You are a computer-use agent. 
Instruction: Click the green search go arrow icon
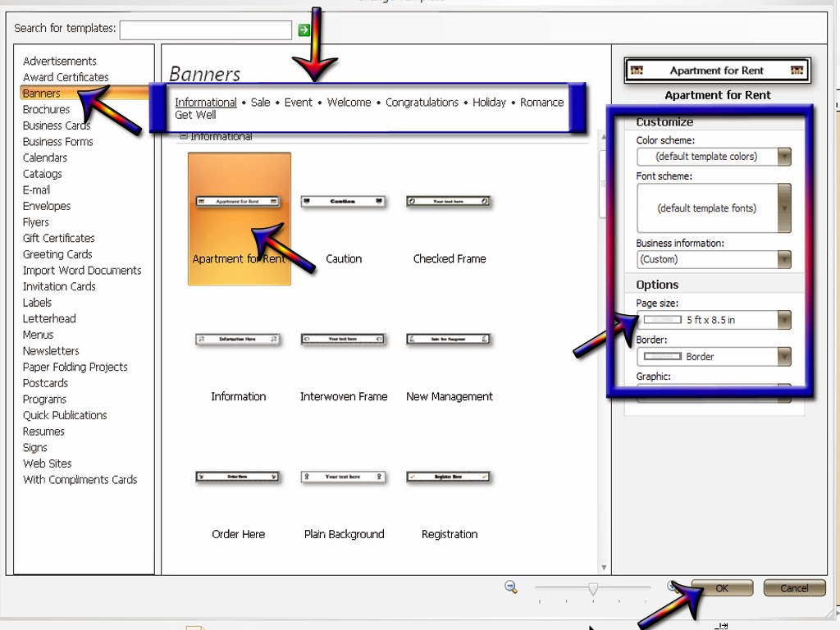coord(304,30)
